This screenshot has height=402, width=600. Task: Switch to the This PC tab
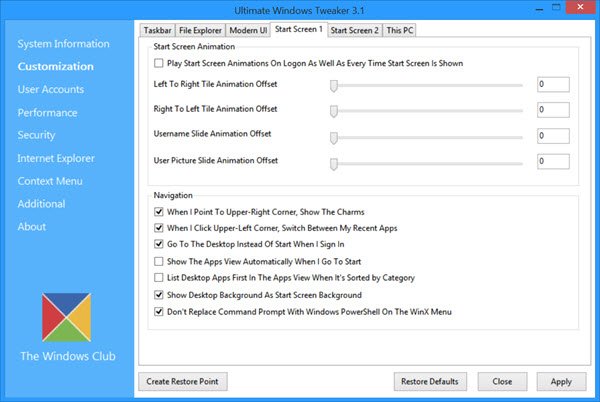click(x=399, y=30)
